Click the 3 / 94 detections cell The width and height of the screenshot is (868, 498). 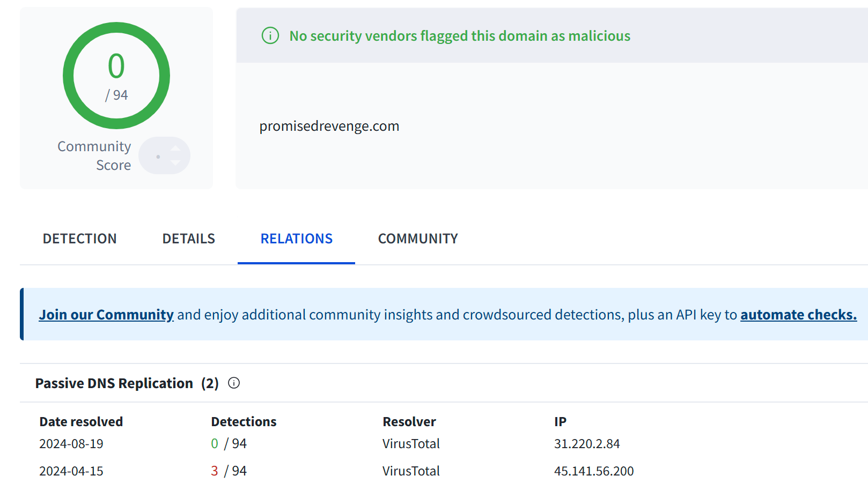(229, 471)
